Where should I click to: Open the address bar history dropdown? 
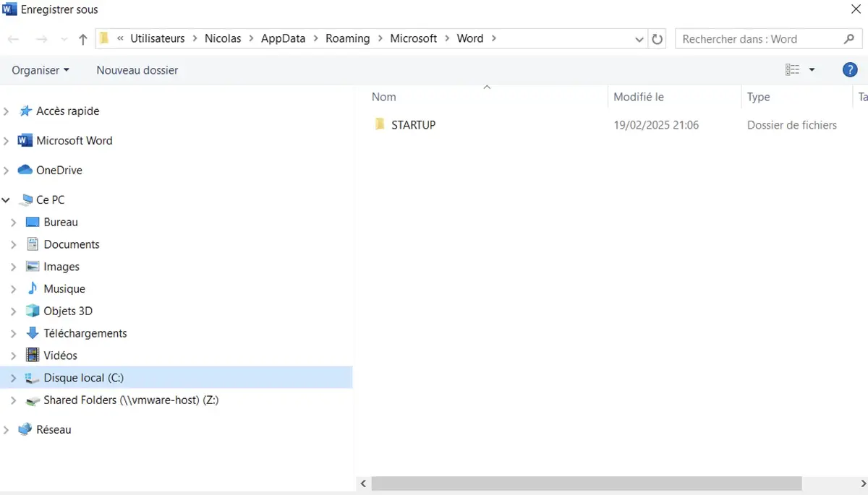tap(637, 38)
